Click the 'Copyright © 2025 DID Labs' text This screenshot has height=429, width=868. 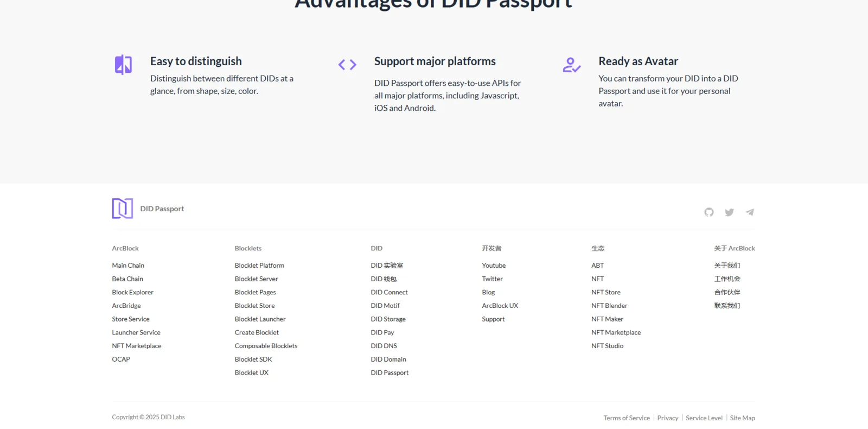(x=148, y=418)
